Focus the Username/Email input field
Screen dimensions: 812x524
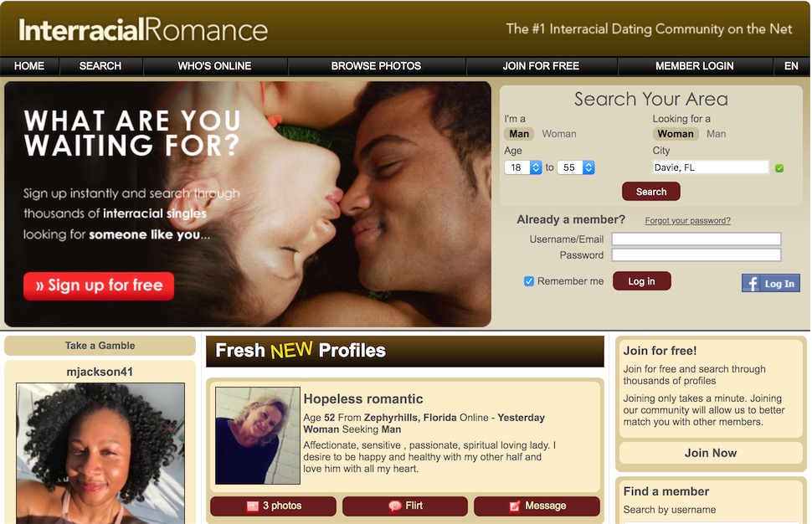696,239
